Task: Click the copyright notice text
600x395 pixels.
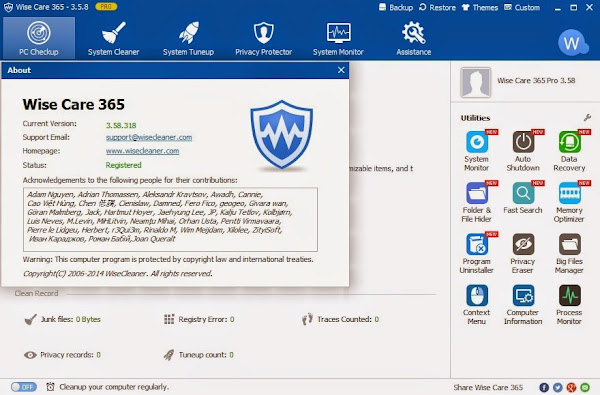Action: pos(117,273)
